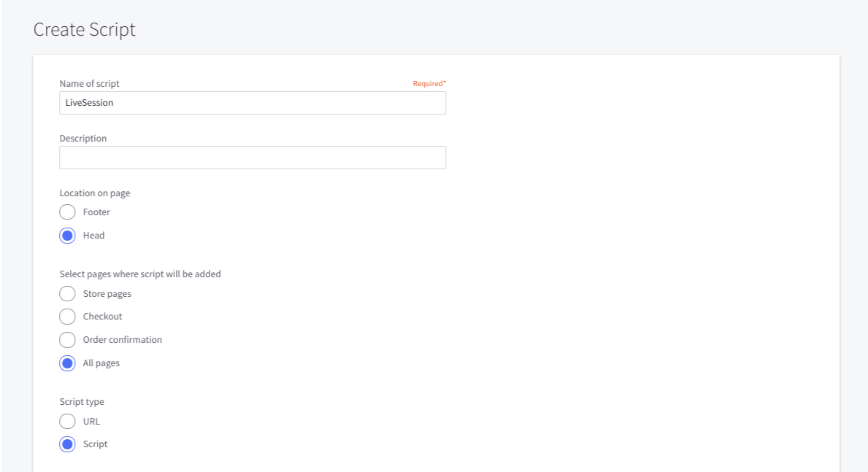This screenshot has width=868, height=472.
Task: Select Order confirmation option
Action: click(x=67, y=339)
